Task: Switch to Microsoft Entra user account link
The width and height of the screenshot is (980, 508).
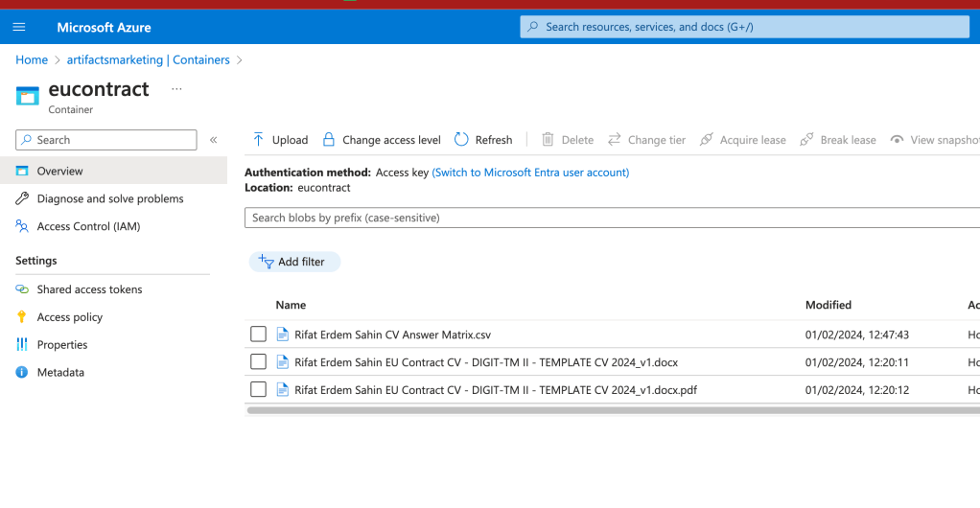Action: [x=530, y=173]
